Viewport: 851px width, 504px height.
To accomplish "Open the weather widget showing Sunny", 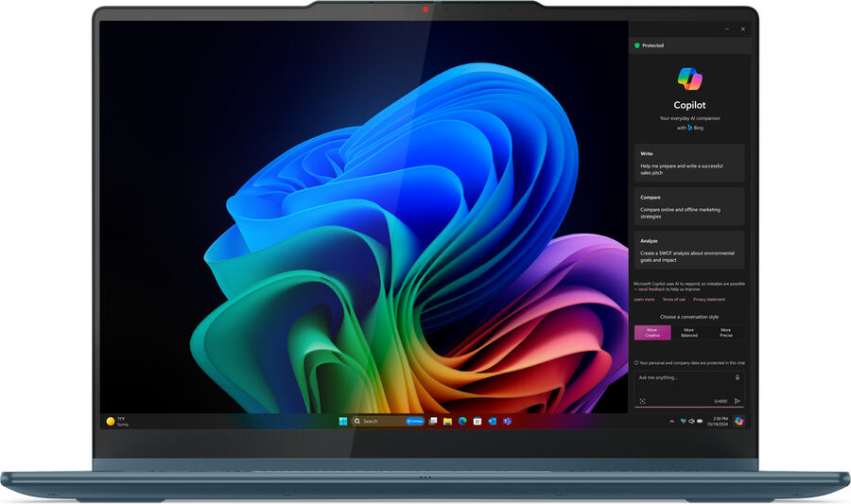I will click(117, 421).
